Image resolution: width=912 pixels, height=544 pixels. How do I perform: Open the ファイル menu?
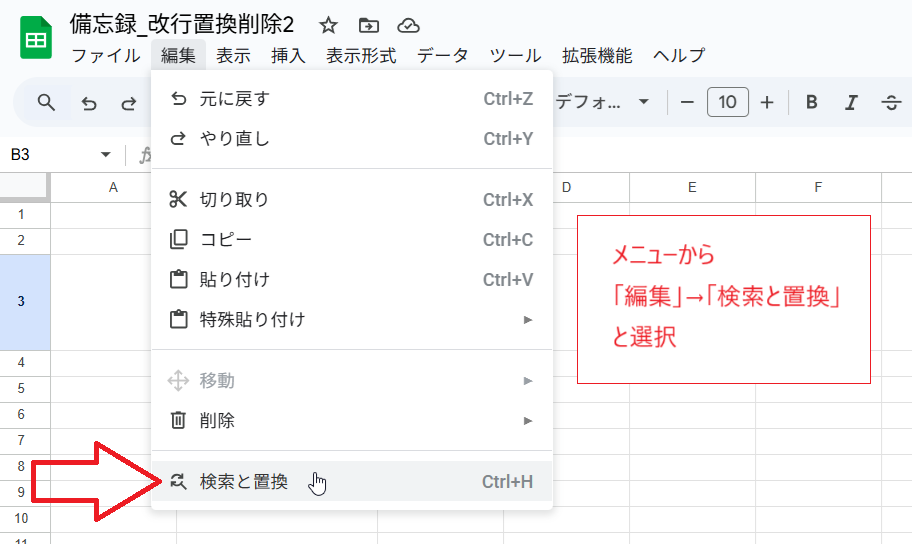point(105,55)
